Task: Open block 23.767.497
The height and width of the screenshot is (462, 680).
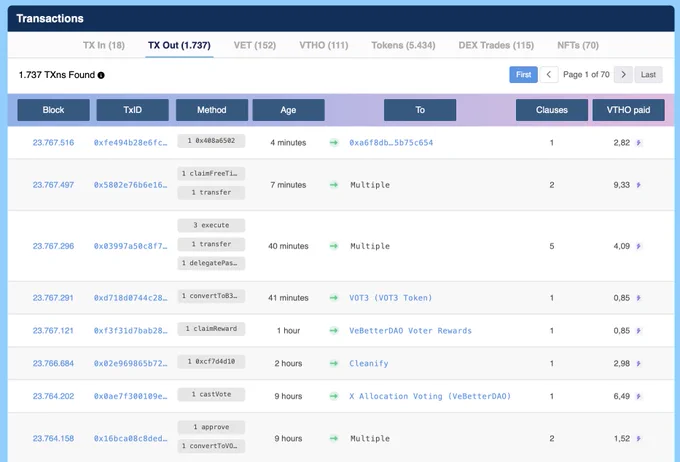Action: (x=53, y=185)
